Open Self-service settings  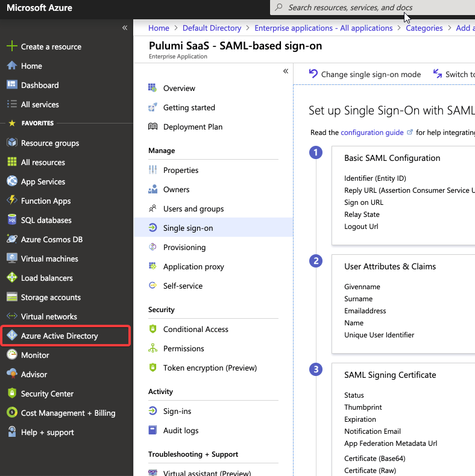[213, 286]
